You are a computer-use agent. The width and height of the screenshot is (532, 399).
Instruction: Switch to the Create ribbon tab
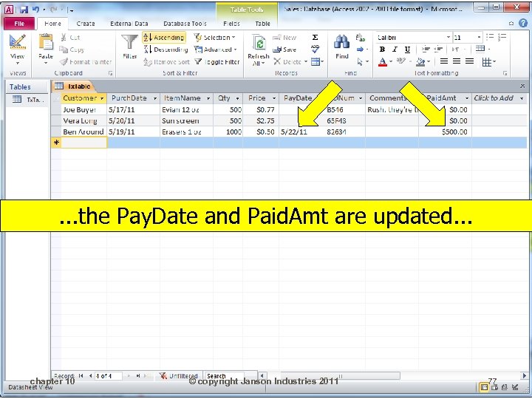tap(86, 24)
